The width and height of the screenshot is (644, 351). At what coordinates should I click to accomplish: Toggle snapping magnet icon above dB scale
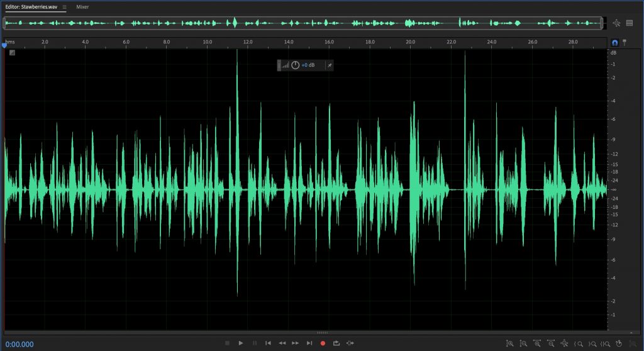(x=615, y=43)
